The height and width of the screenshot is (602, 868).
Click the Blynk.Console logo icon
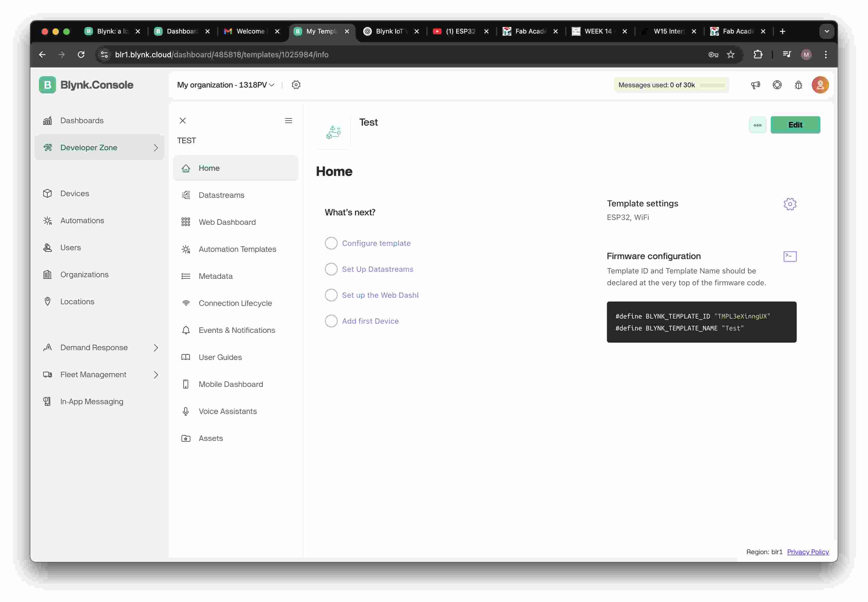47,85
